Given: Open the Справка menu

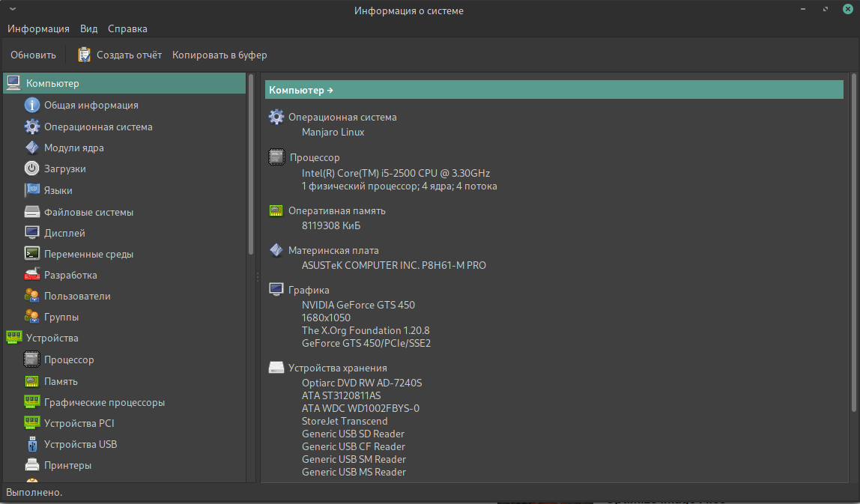Looking at the screenshot, I should [x=127, y=28].
